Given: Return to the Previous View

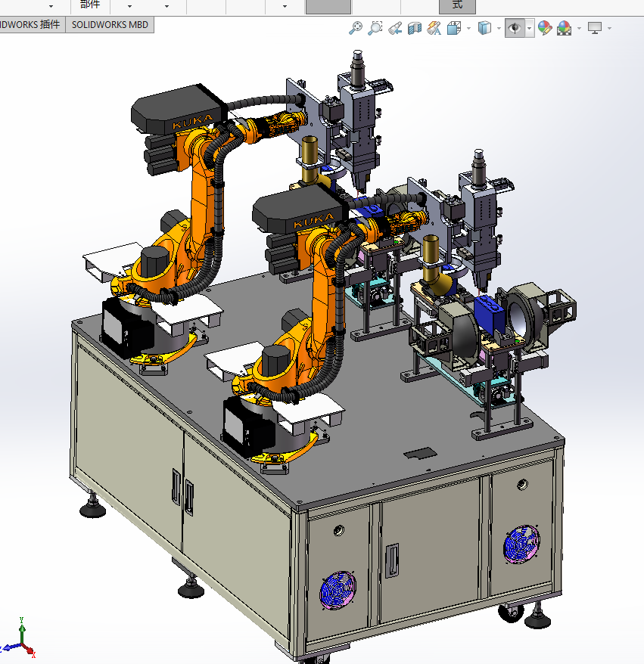Looking at the screenshot, I should click(x=395, y=29).
